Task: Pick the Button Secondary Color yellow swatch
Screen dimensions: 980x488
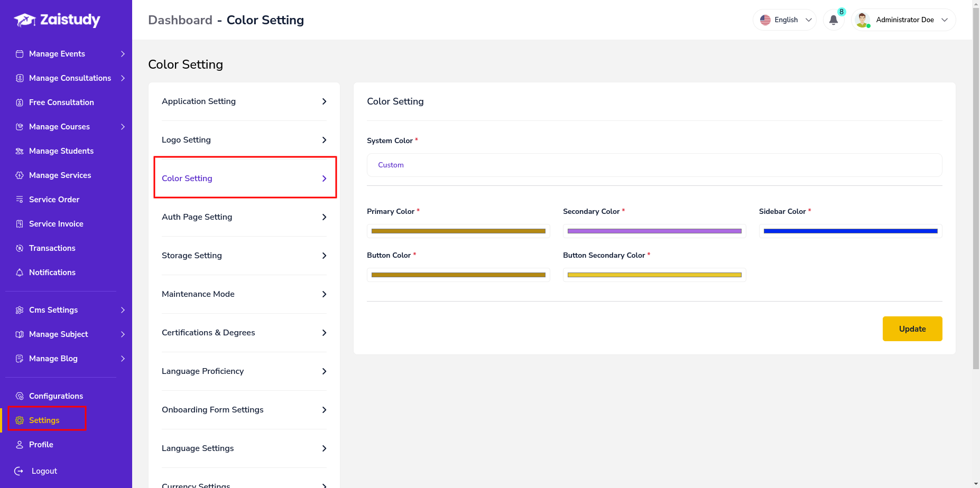Action: pyautogui.click(x=654, y=275)
